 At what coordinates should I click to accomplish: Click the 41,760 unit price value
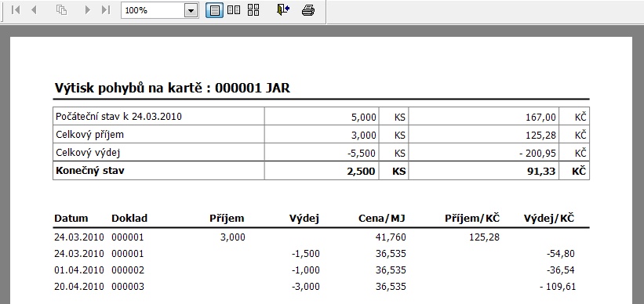(391, 237)
